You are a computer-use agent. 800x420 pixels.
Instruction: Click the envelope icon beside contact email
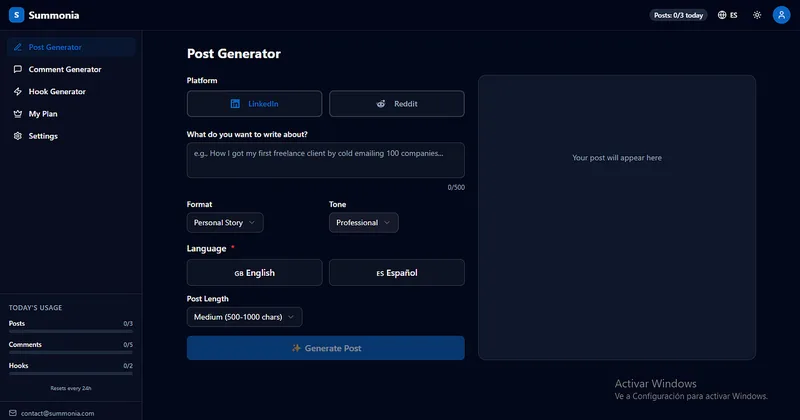click(x=13, y=413)
